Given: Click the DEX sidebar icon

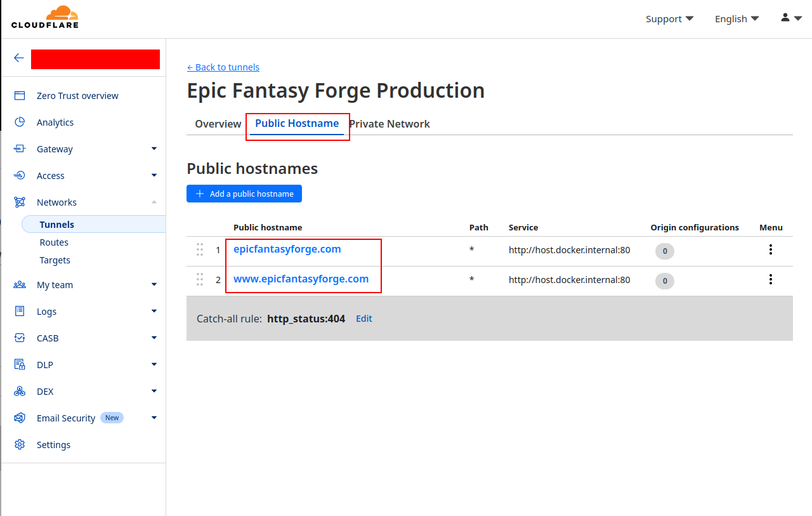Looking at the screenshot, I should (20, 392).
